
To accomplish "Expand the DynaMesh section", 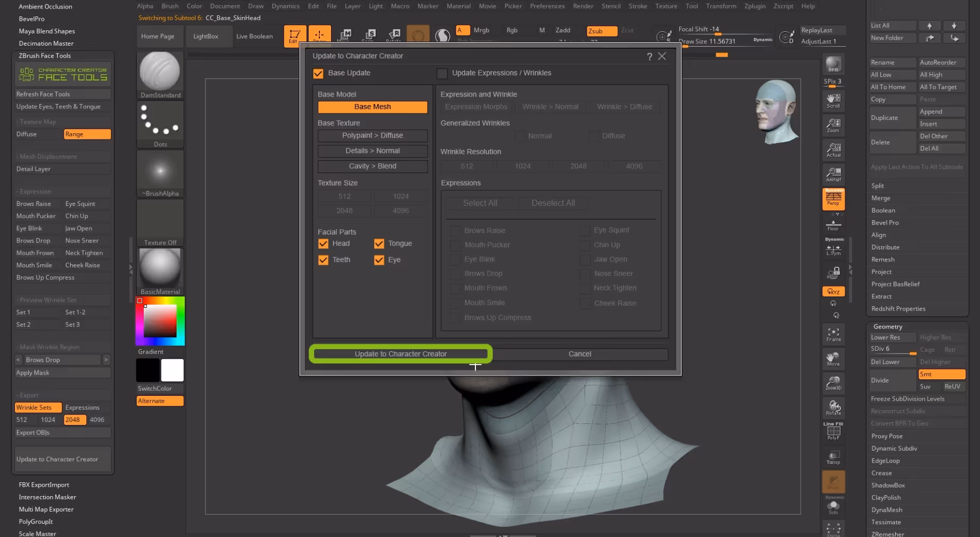I will tap(886, 510).
